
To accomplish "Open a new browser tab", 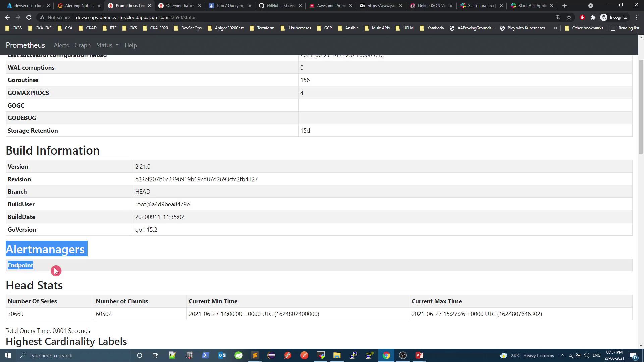I will [565, 6].
